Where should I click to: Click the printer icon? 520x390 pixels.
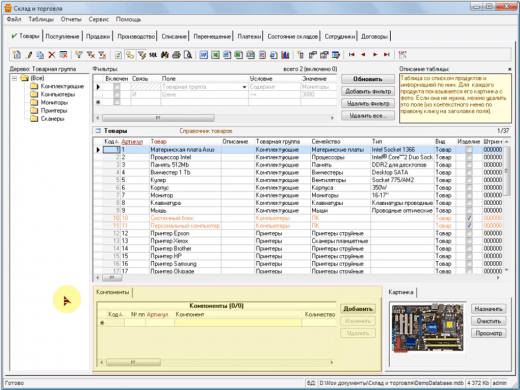[x=176, y=55]
